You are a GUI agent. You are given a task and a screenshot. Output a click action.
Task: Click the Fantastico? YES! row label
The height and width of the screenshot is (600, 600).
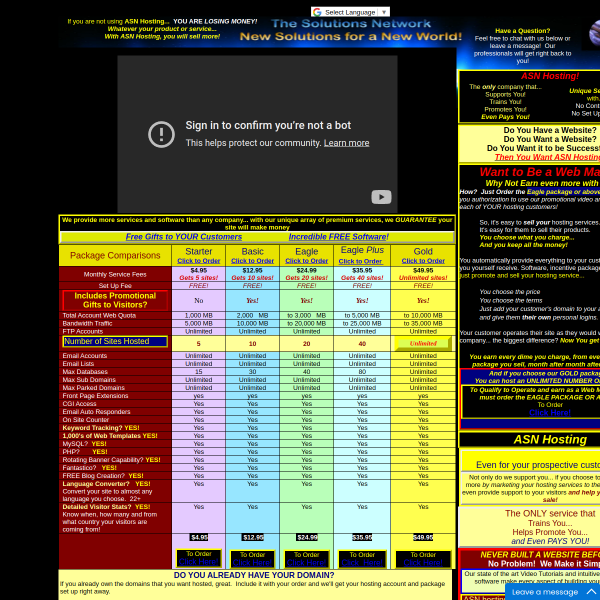90,468
